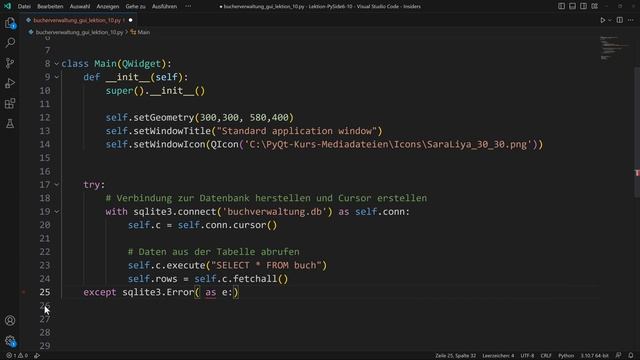Open the Source Control view
Image resolution: width=640 pixels, height=360 pixels.
coord(10,63)
